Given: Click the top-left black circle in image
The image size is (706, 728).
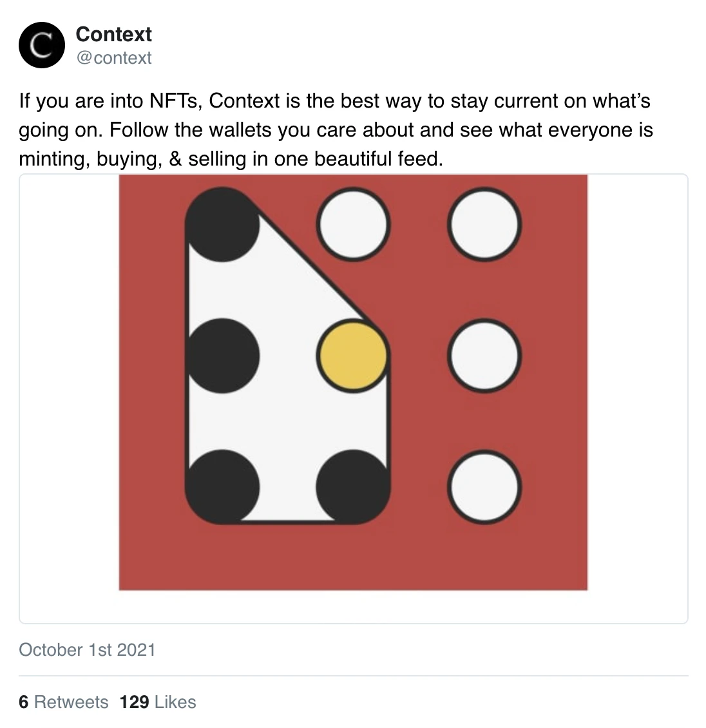Looking at the screenshot, I should click(222, 224).
